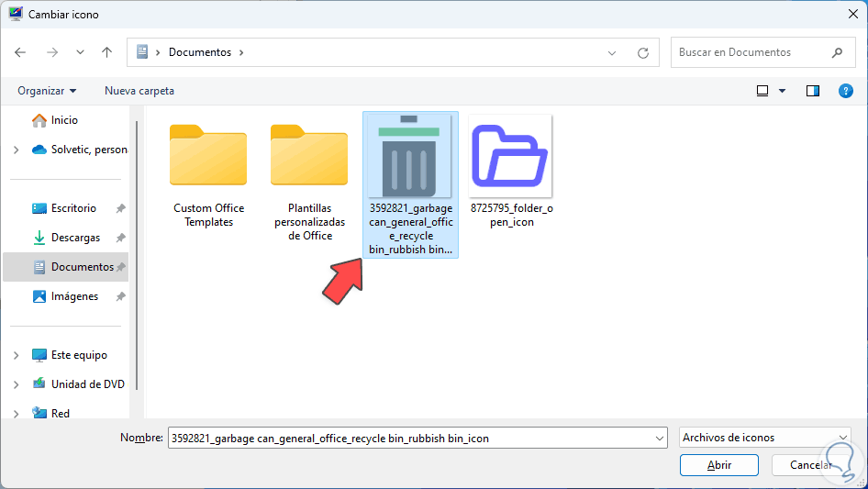Open Descargas in sidebar
This screenshot has height=489, width=868.
point(66,238)
